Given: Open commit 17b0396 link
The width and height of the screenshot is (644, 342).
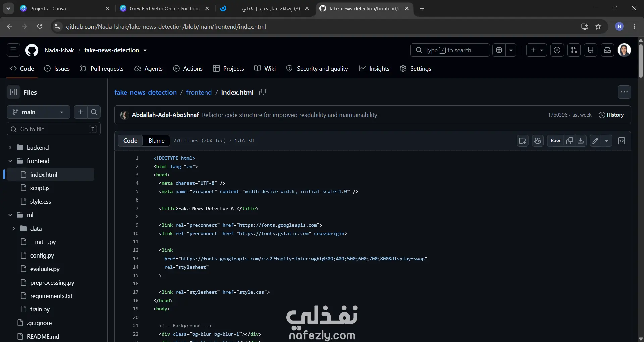Looking at the screenshot, I should pyautogui.click(x=557, y=115).
